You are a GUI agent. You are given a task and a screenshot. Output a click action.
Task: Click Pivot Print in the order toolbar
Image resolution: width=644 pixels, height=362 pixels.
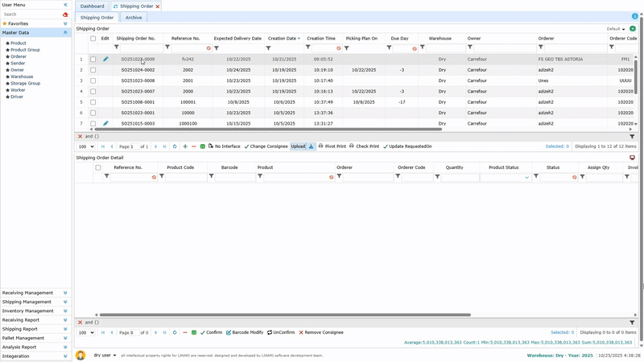pyautogui.click(x=332, y=146)
